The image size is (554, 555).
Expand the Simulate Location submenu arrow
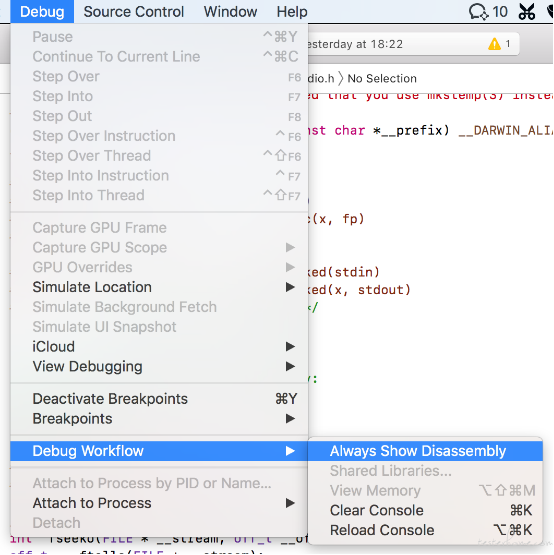pos(290,287)
